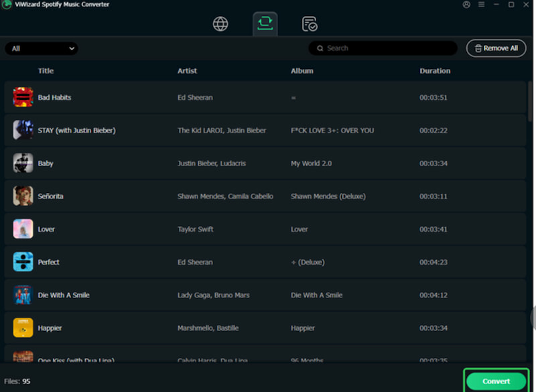
Task: Click the Files: 95 counter
Action: coord(17,381)
